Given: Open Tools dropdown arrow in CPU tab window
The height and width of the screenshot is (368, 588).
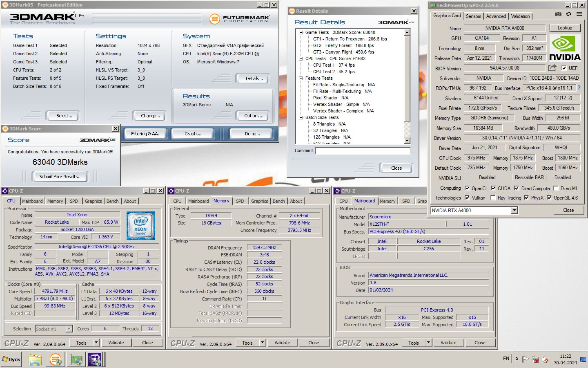Looking at the screenshot, I should coord(96,343).
